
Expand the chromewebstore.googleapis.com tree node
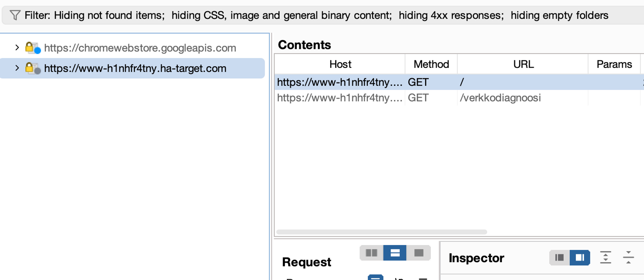click(17, 47)
